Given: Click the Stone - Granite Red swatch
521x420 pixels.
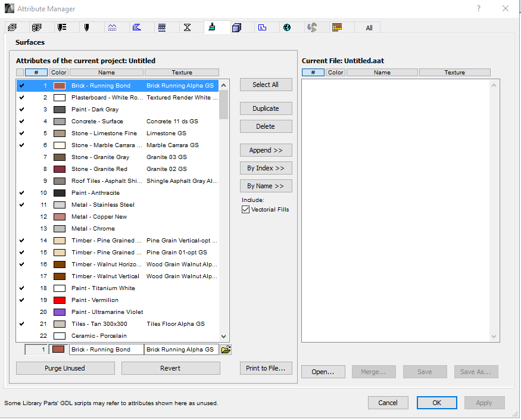Looking at the screenshot, I should coord(60,169).
